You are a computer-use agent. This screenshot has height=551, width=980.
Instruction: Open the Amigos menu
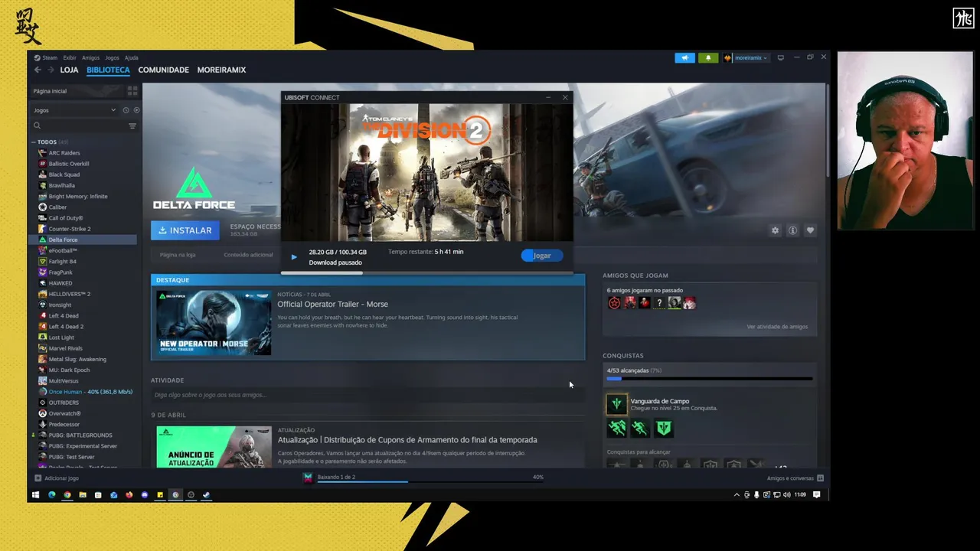tap(90, 57)
